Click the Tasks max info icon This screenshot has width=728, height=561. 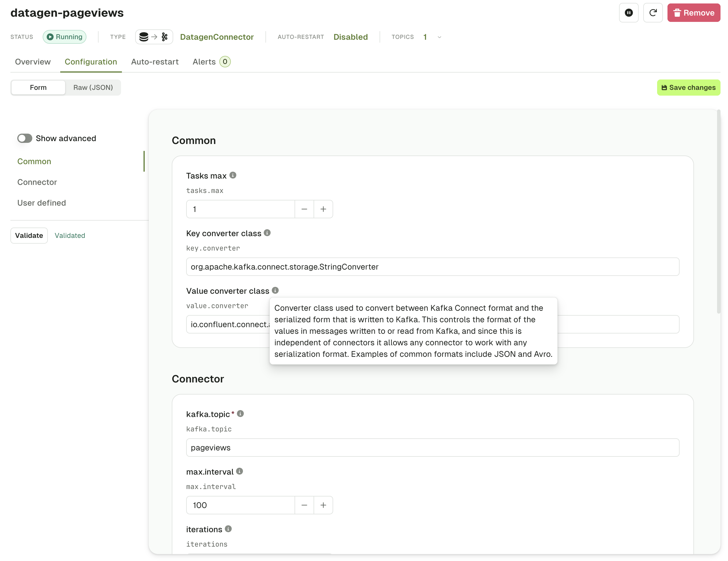click(233, 175)
